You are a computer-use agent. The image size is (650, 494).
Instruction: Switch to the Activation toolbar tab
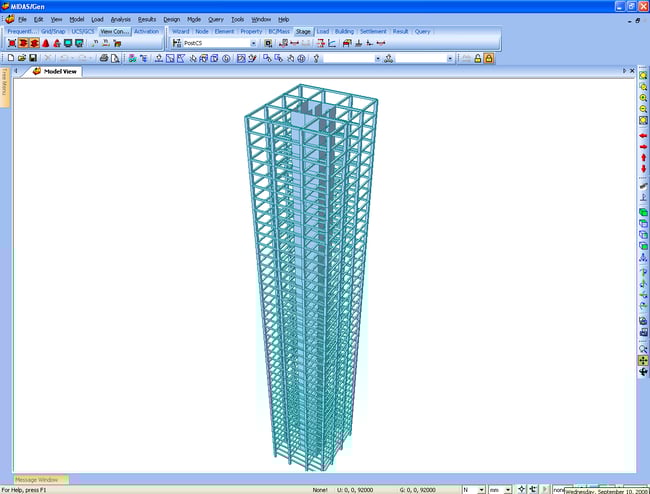click(x=146, y=31)
